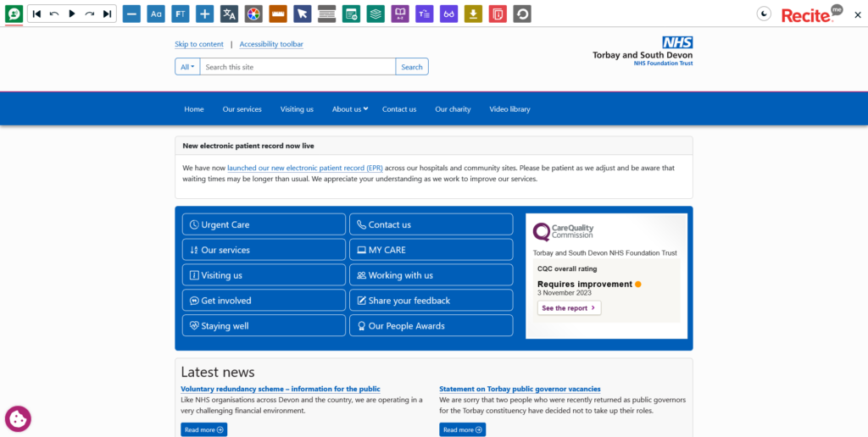Open the Accessibility toolbar link

tap(271, 44)
